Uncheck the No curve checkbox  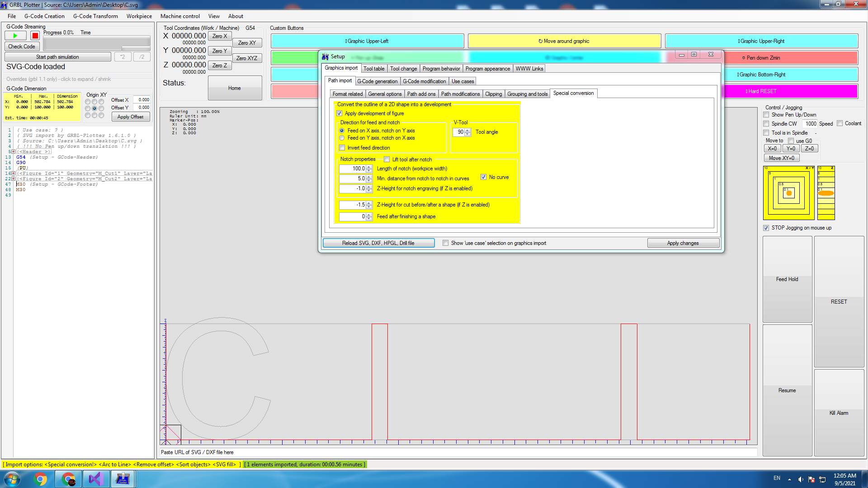(x=483, y=177)
